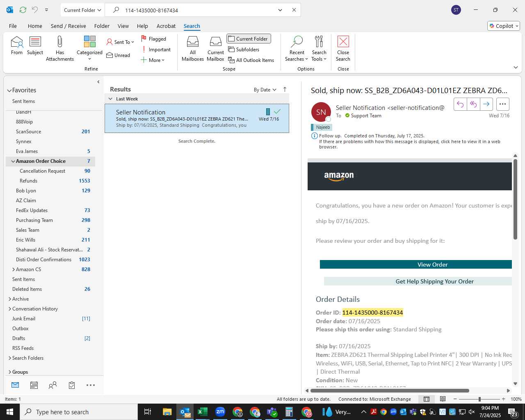The image size is (525, 420).
Task: Open Search Tools menu
Action: [319, 48]
